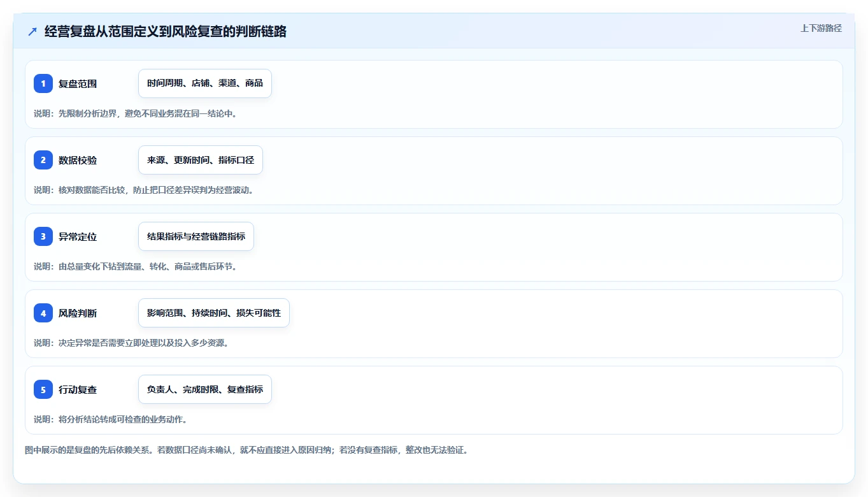Select the 影响范围、持续时间、损失可能性 chip
The height and width of the screenshot is (497, 868).
click(x=214, y=313)
